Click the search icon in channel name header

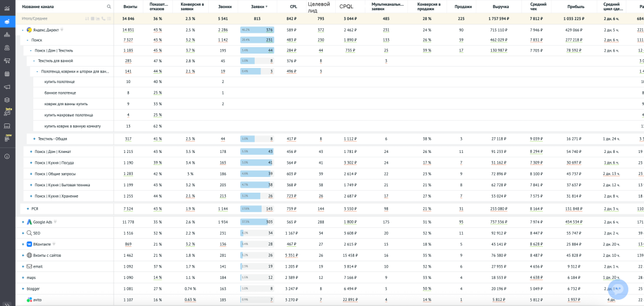coord(109,6)
